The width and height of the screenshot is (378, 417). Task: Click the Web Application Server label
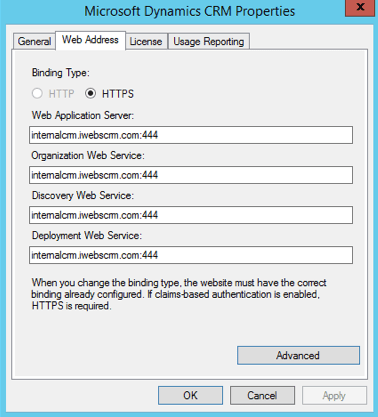pyautogui.click(x=83, y=115)
